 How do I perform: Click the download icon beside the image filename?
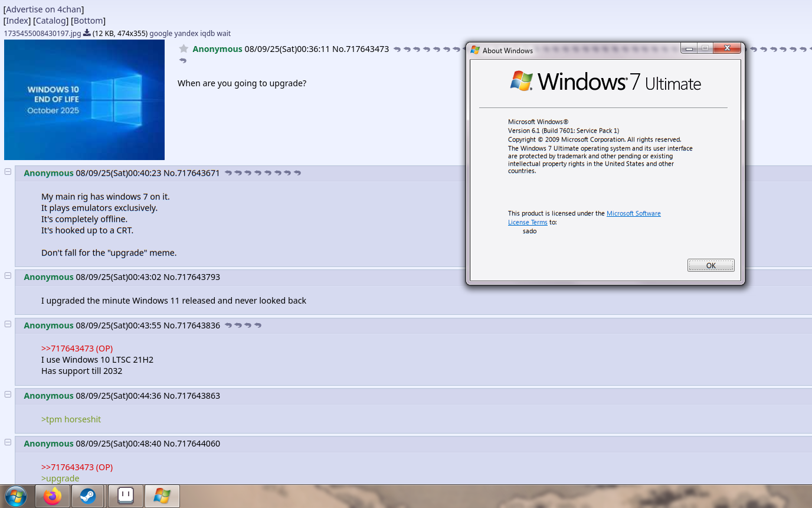click(x=87, y=33)
